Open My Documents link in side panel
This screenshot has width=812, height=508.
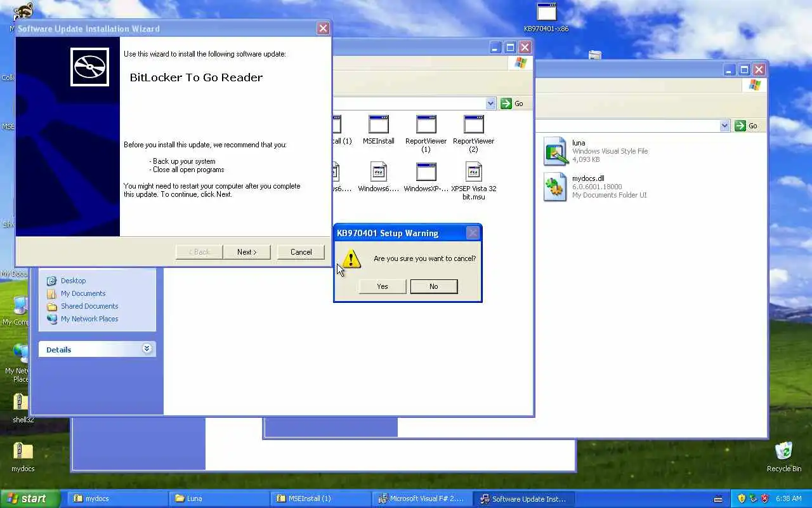pos(83,293)
